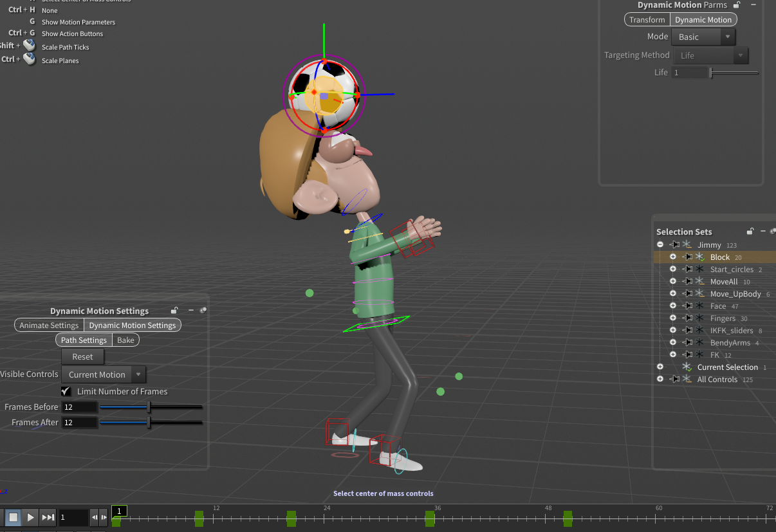
Task: Open the Dynamic Motion Settings tab
Action: pos(133,326)
